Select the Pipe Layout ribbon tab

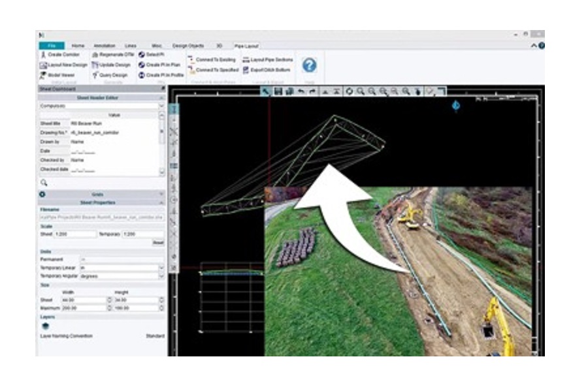[x=246, y=46]
